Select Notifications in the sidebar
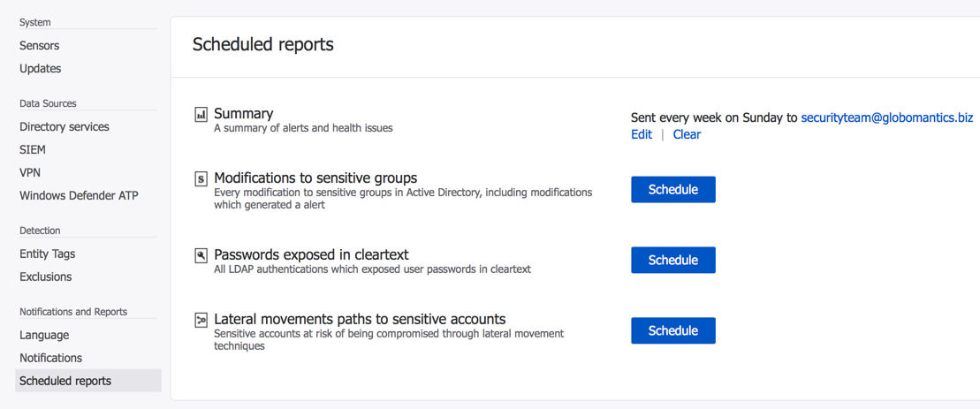This screenshot has height=409, width=980. pos(51,358)
